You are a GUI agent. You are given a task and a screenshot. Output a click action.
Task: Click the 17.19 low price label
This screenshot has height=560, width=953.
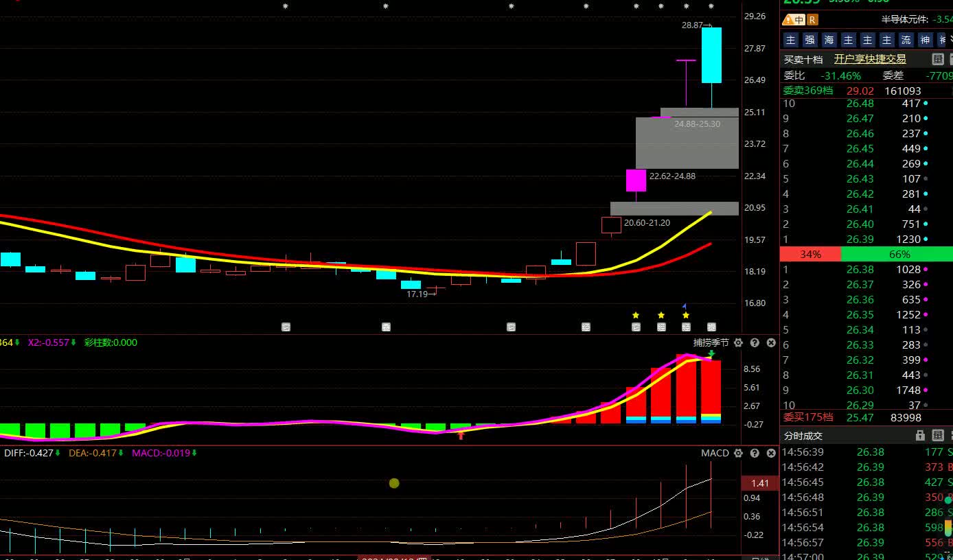(421, 294)
